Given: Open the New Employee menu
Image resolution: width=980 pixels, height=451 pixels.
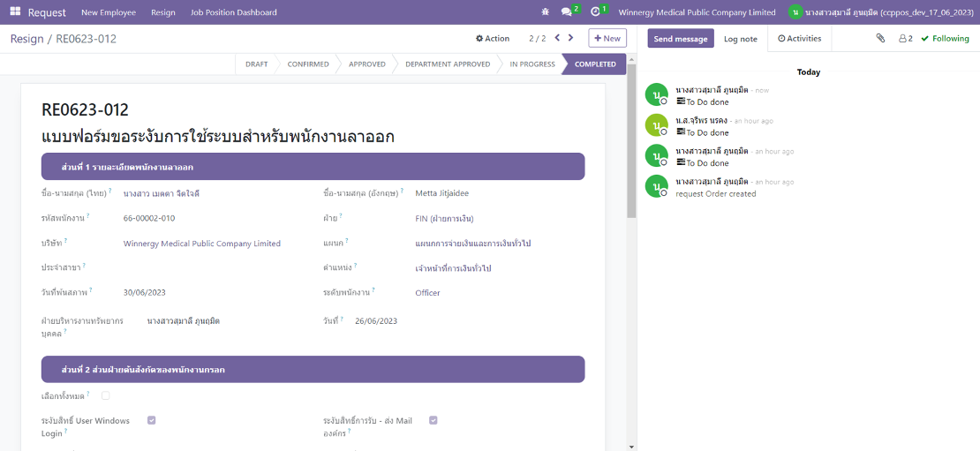Looking at the screenshot, I should (x=109, y=12).
